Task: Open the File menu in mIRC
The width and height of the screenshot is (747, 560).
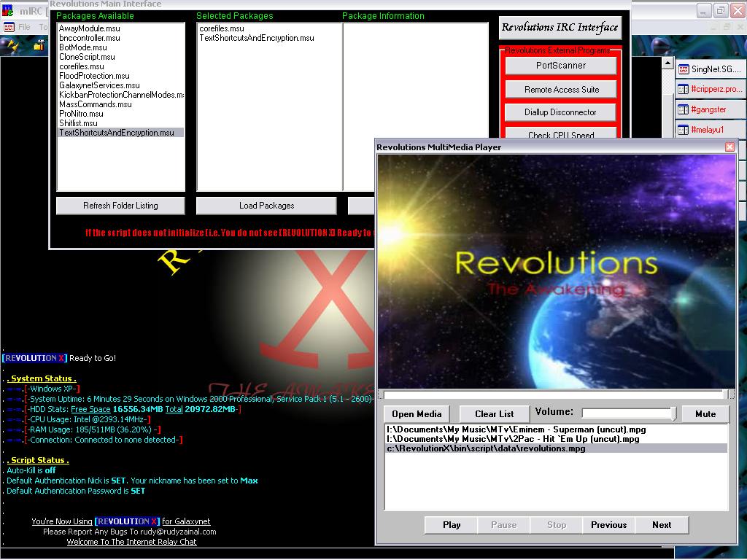Action: (x=24, y=27)
